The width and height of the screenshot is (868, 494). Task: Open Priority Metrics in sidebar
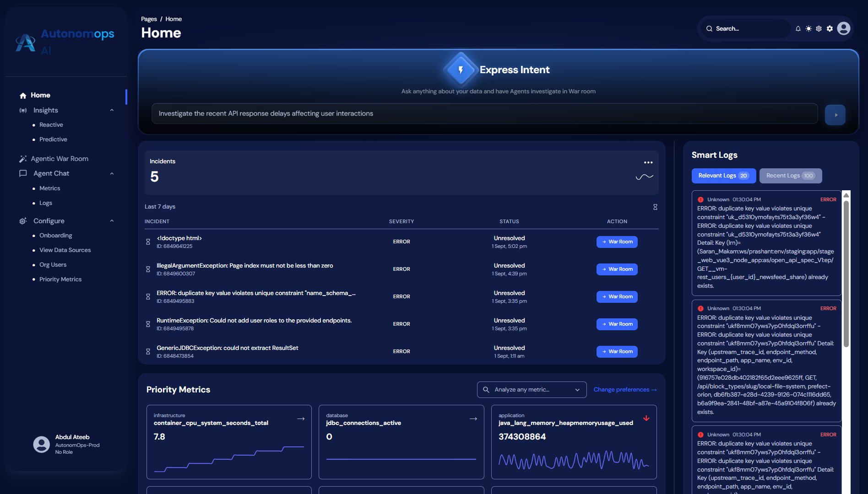60,279
